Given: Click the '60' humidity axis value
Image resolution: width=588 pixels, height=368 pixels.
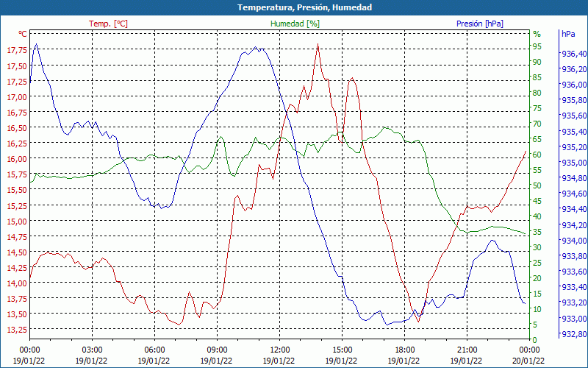Looking at the screenshot, I should 537,155.
